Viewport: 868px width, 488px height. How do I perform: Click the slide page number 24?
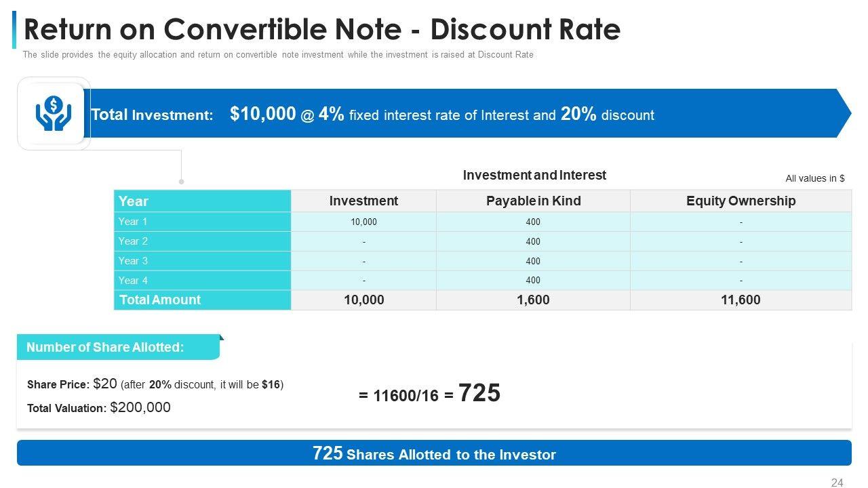click(x=837, y=483)
